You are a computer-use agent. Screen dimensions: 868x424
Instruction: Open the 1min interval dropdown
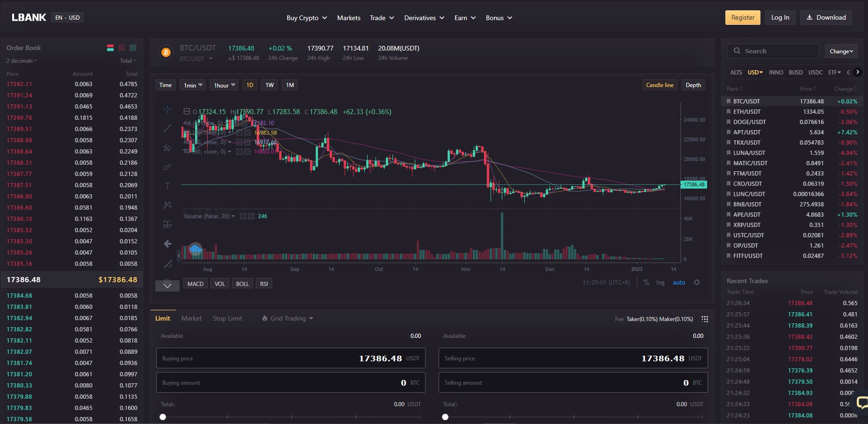click(x=193, y=85)
